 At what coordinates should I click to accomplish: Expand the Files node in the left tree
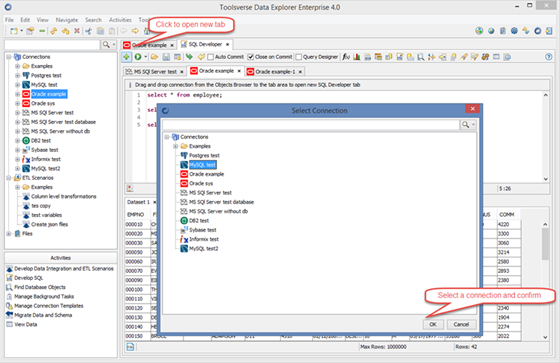click(x=9, y=234)
